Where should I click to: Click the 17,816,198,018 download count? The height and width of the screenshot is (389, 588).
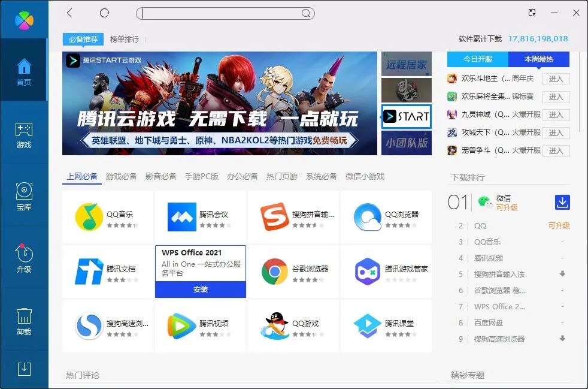tap(538, 39)
